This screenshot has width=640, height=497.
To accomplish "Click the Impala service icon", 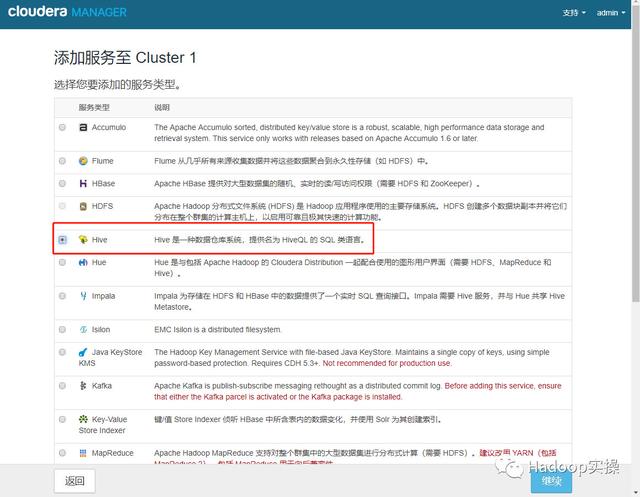I will (83, 296).
